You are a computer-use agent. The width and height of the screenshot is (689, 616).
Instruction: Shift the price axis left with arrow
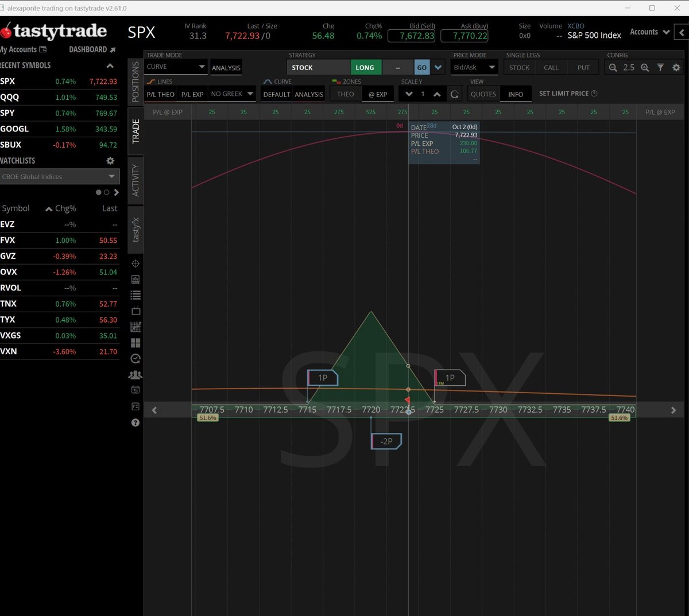tap(154, 410)
